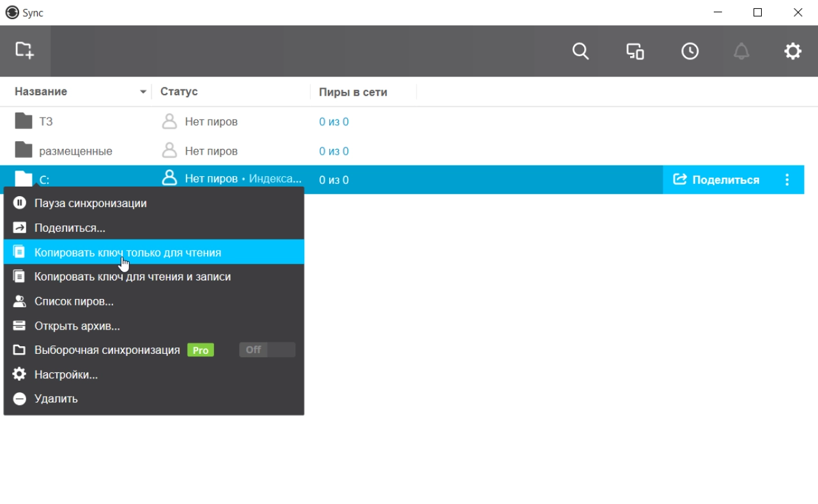The width and height of the screenshot is (818, 504).
Task: Click the Sync app logo in title bar
Action: (12, 12)
